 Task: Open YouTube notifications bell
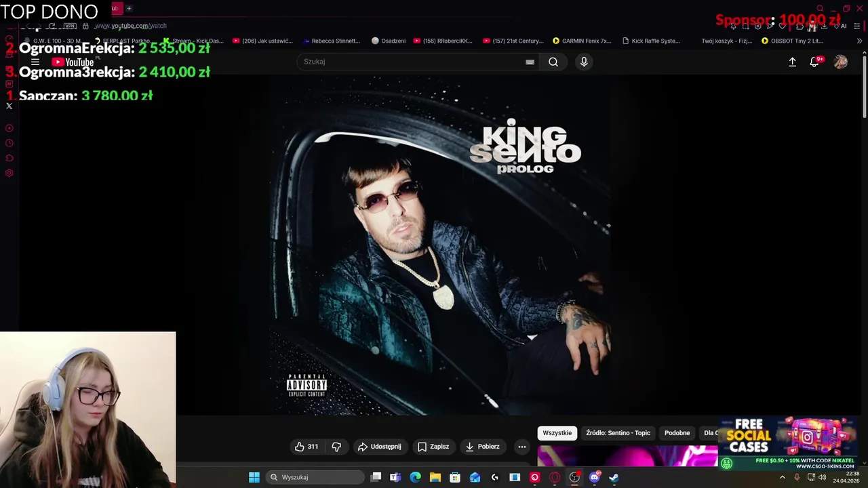815,62
